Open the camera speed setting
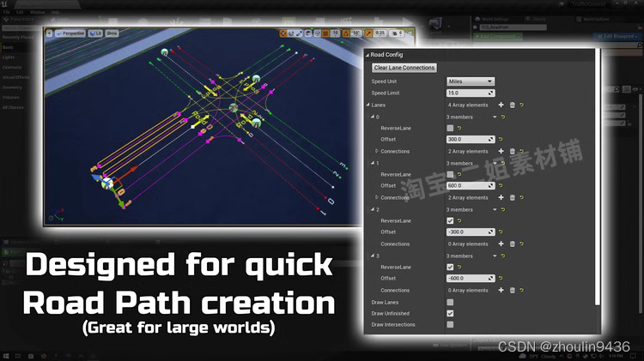 click(x=398, y=33)
